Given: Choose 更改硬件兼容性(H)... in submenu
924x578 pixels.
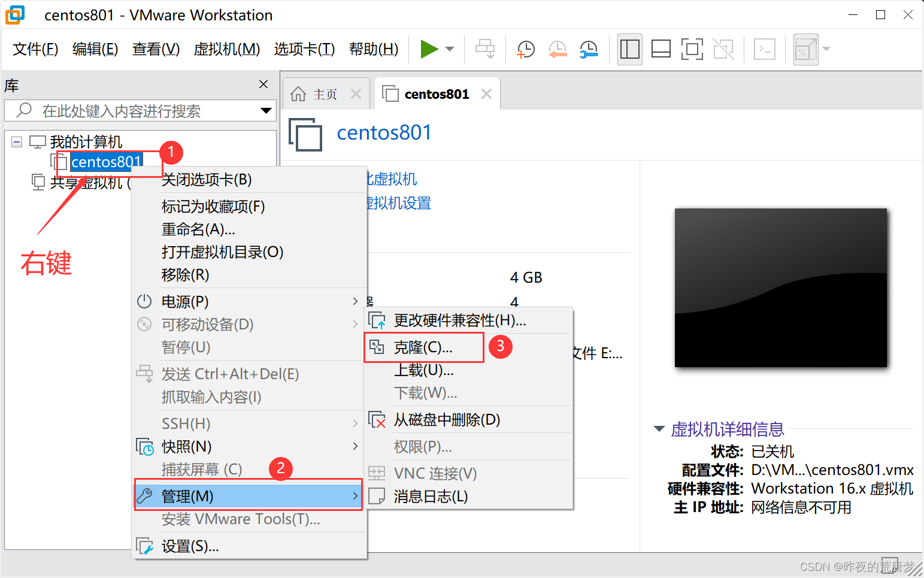Looking at the screenshot, I should (469, 320).
